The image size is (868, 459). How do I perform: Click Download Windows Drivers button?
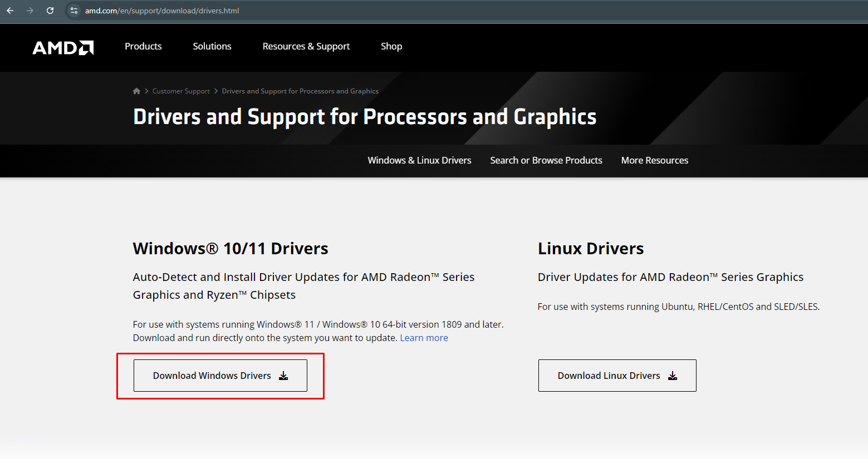click(220, 376)
